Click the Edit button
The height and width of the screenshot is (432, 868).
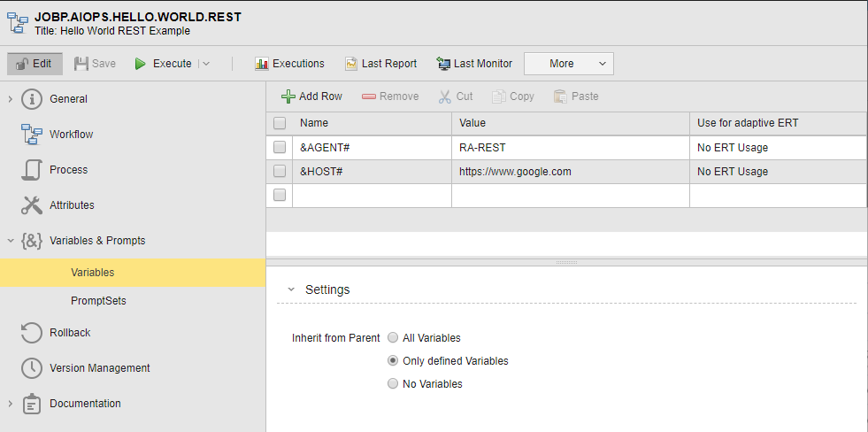tap(35, 64)
